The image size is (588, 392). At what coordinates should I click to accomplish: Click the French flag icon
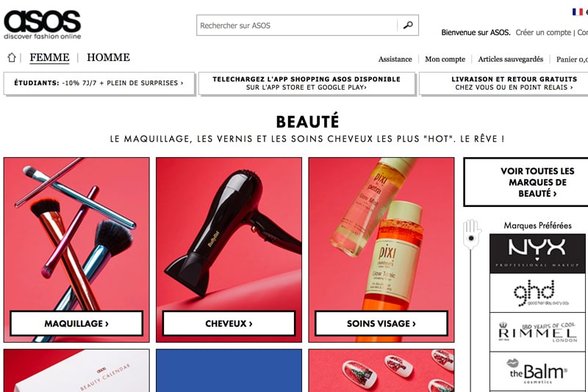pos(578,12)
